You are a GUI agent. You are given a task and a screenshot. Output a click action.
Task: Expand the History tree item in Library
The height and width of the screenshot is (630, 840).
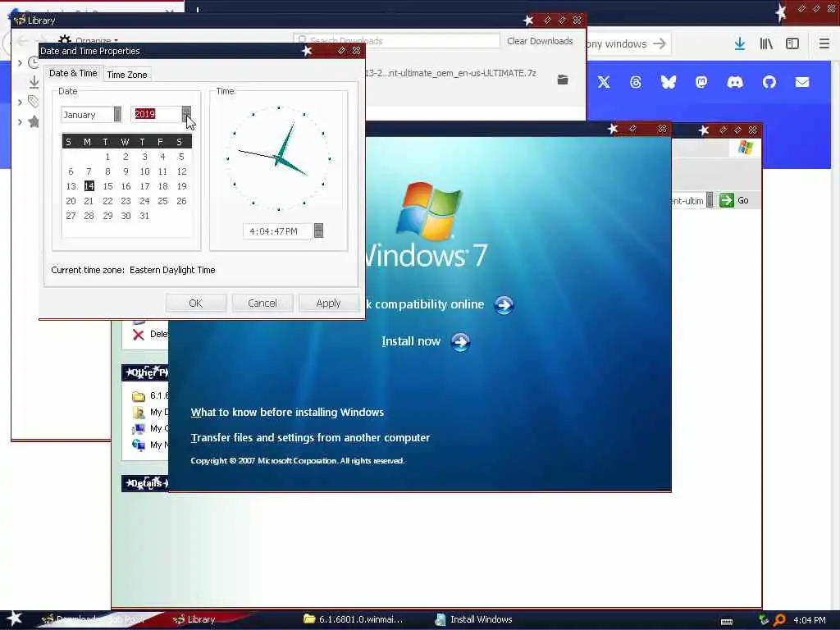[x=20, y=62]
